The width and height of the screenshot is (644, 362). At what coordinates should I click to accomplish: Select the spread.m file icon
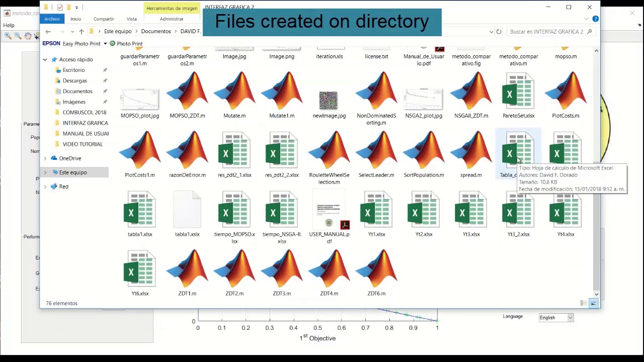click(x=471, y=150)
